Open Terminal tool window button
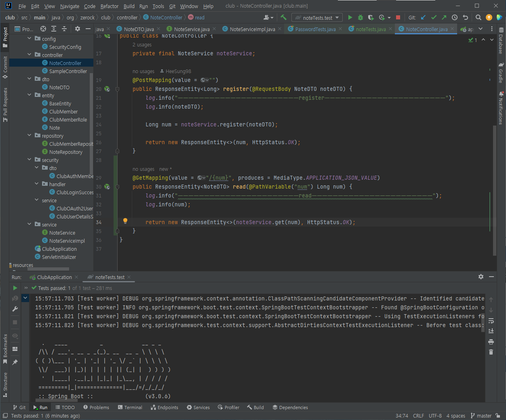 click(x=130, y=407)
